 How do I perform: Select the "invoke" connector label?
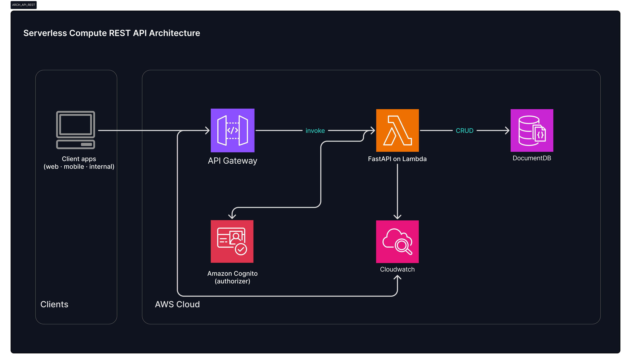click(315, 130)
